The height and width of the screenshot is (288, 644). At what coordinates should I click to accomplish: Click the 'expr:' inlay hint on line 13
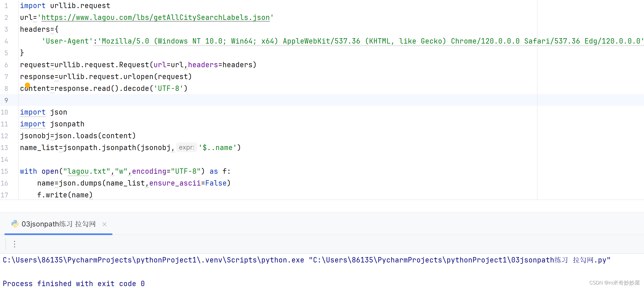pos(187,147)
